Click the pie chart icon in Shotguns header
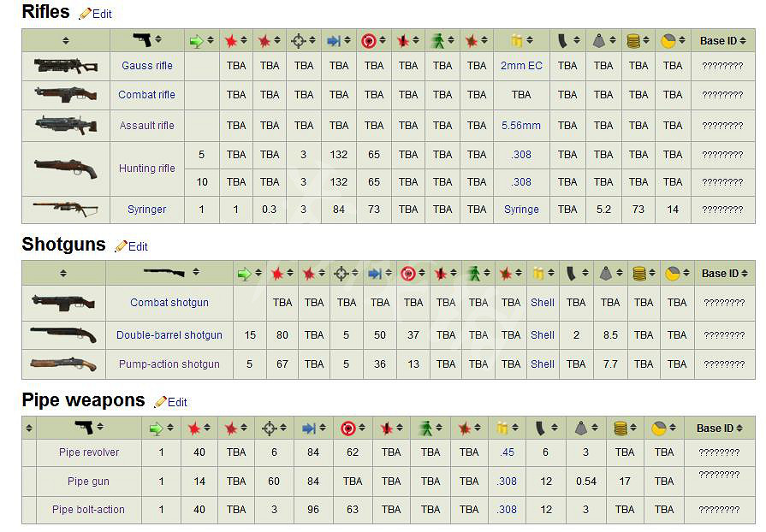The height and width of the screenshot is (532, 766). (x=672, y=274)
